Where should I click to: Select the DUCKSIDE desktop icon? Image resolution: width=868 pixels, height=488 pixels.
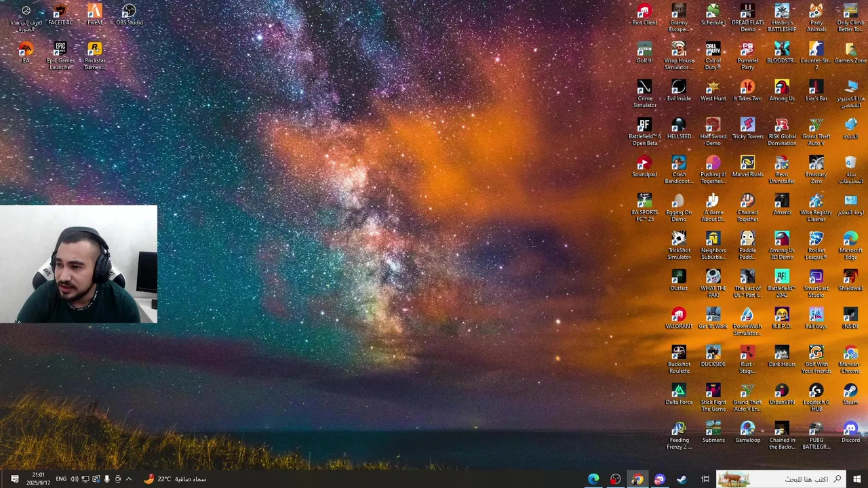(x=713, y=357)
